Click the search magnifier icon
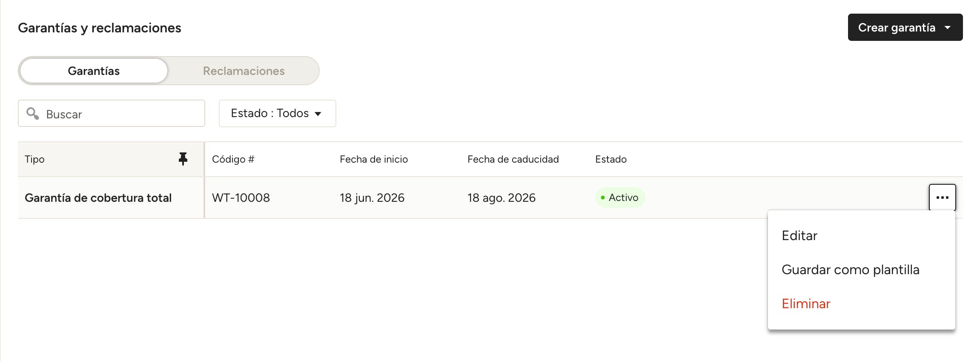The height and width of the screenshot is (361, 980). pos(33,113)
